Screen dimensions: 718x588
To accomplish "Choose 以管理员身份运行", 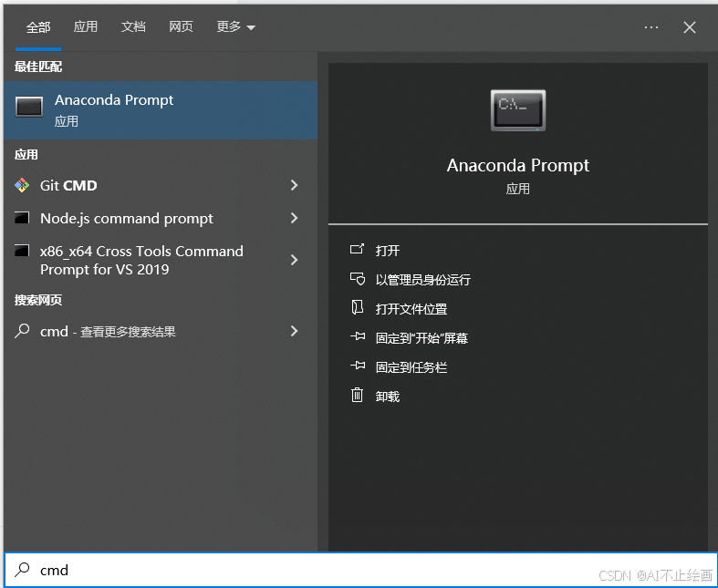I will coord(423,280).
